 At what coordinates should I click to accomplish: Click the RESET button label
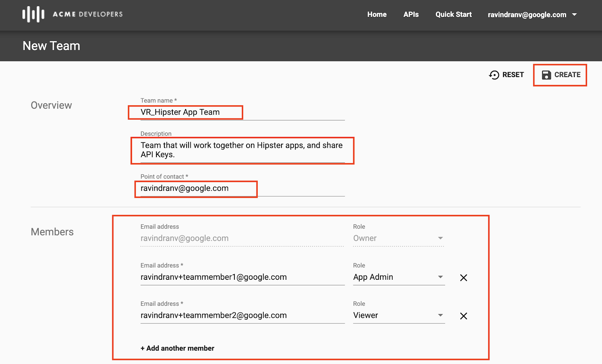tap(513, 75)
